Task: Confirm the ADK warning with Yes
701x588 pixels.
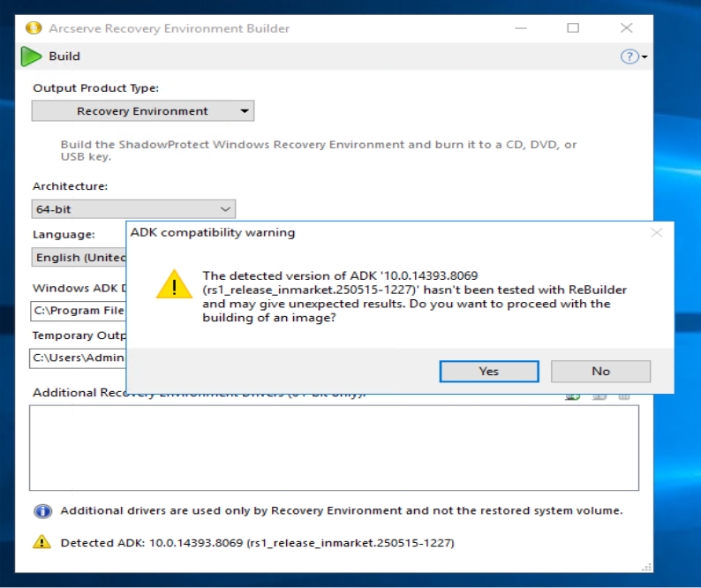Action: [x=489, y=371]
